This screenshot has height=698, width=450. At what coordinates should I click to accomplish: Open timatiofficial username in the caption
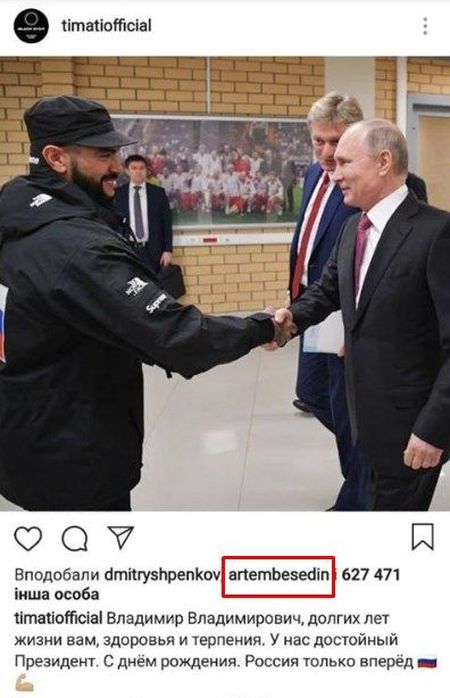58,618
